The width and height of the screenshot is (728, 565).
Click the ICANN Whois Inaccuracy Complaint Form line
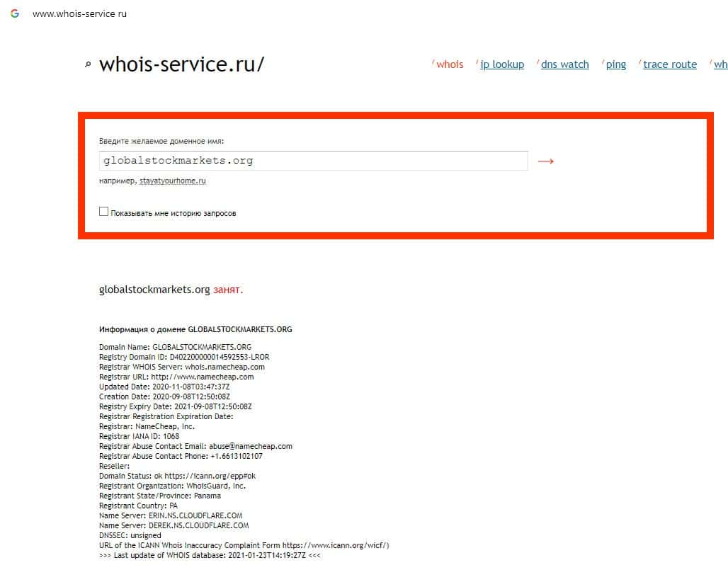tap(244, 545)
